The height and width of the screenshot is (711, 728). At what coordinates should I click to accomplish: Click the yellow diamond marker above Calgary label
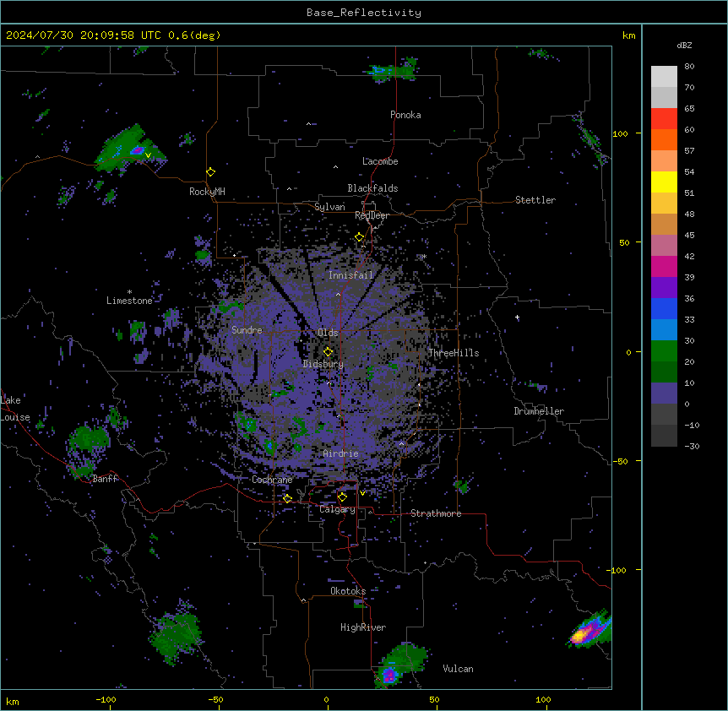tap(342, 497)
